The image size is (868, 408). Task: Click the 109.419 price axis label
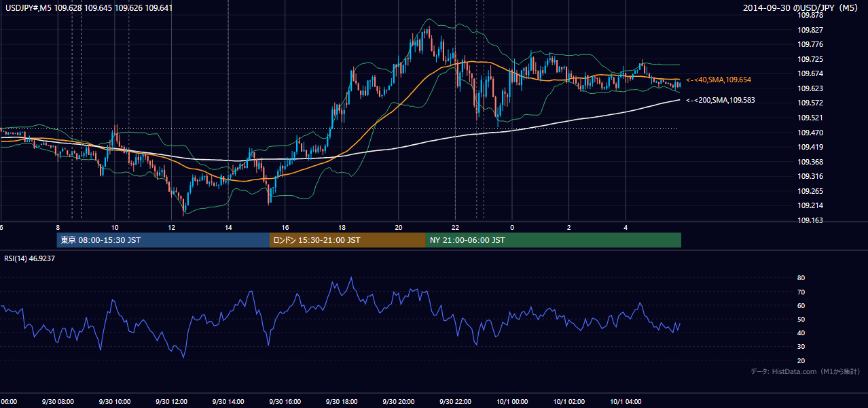(810, 147)
